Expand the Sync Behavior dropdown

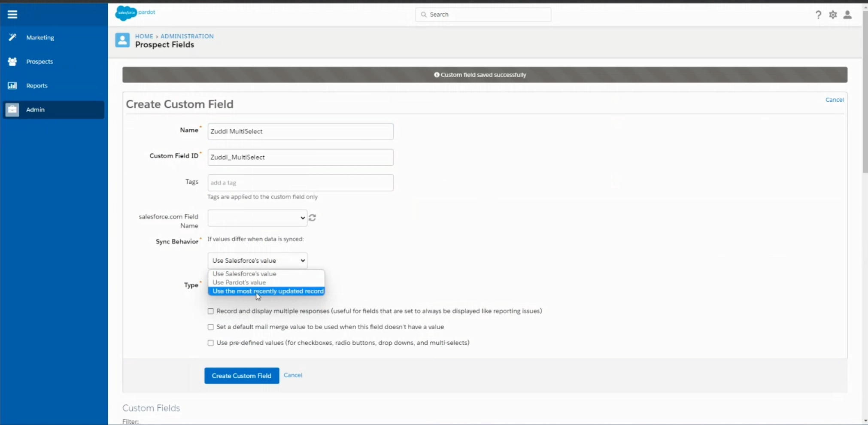(257, 261)
